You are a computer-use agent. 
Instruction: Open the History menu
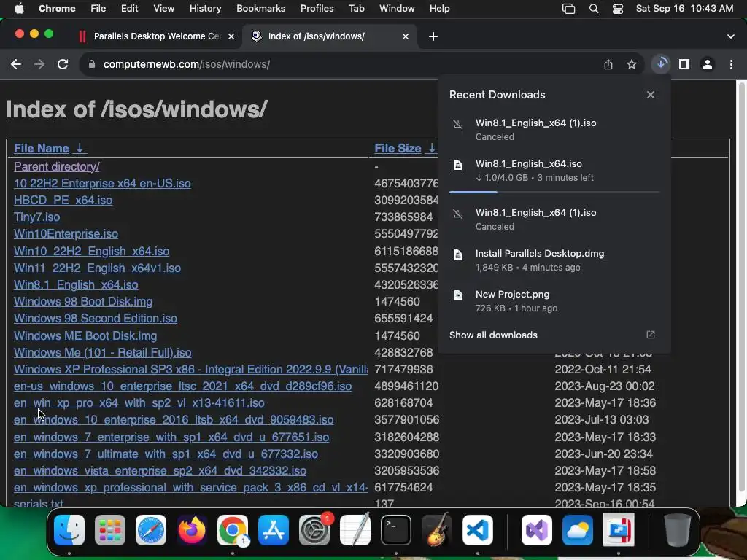pyautogui.click(x=205, y=9)
